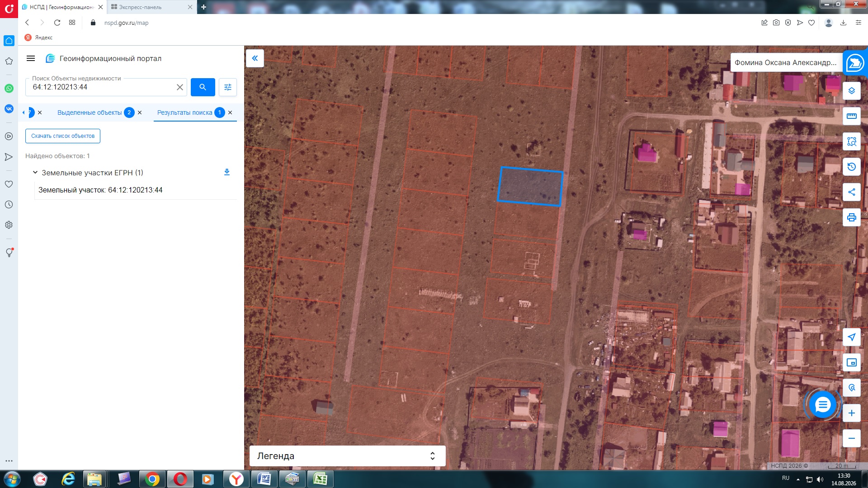Viewport: 868px width, 488px height.
Task: Clear the cadastral number search field
Action: (x=180, y=87)
